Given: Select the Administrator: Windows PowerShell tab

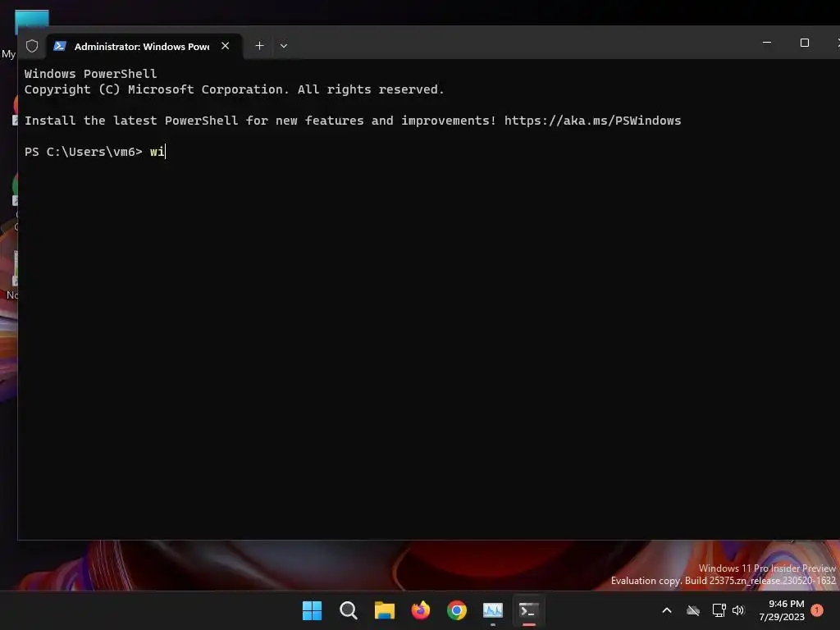Looking at the screenshot, I should 144,46.
